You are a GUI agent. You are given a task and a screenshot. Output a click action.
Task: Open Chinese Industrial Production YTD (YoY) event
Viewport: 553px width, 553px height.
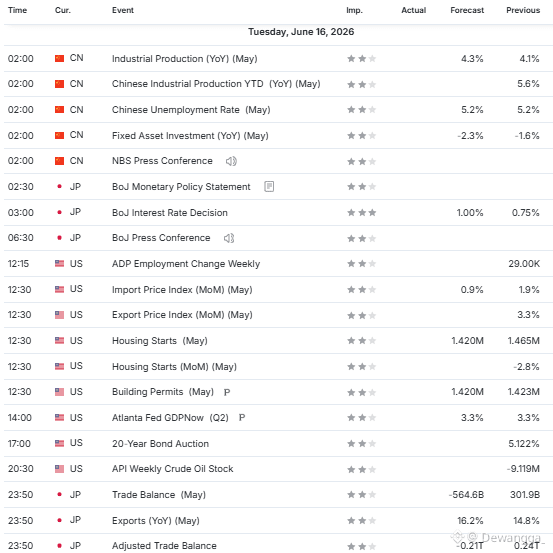[x=216, y=84]
